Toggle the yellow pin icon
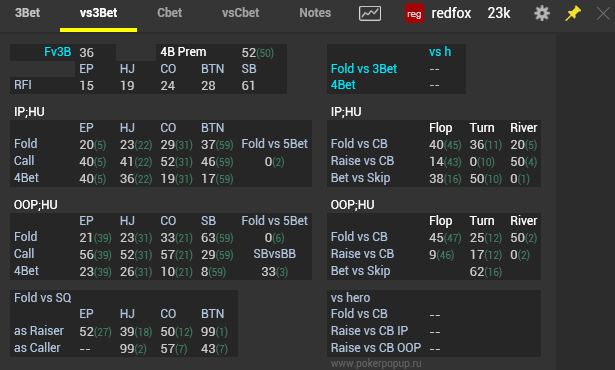This screenshot has height=370, width=615. (x=573, y=13)
